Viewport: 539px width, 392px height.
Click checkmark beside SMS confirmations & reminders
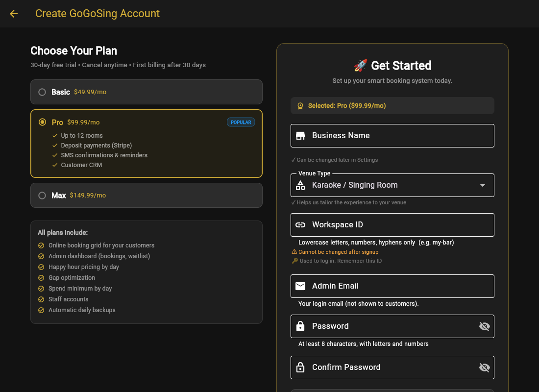55,155
